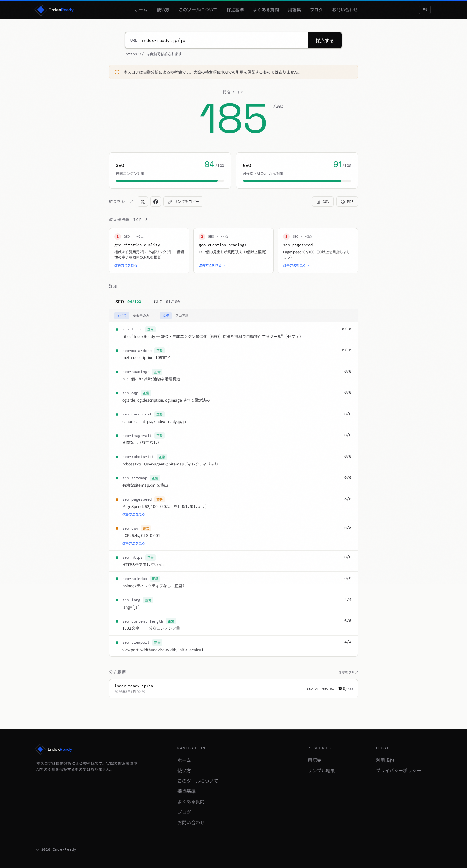Image resolution: width=467 pixels, height=868 pixels.
Task: Click the IndexReady logo in the header
Action: coord(54,10)
